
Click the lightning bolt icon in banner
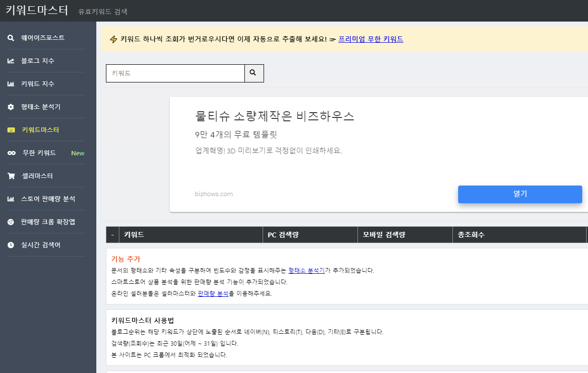(x=114, y=39)
